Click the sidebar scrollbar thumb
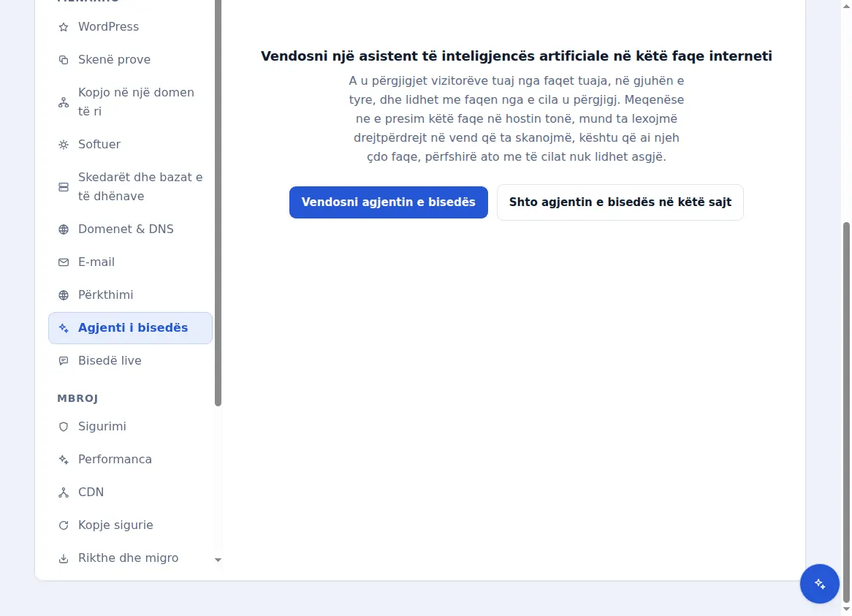Viewport: 852px width, 616px height. coord(218,203)
